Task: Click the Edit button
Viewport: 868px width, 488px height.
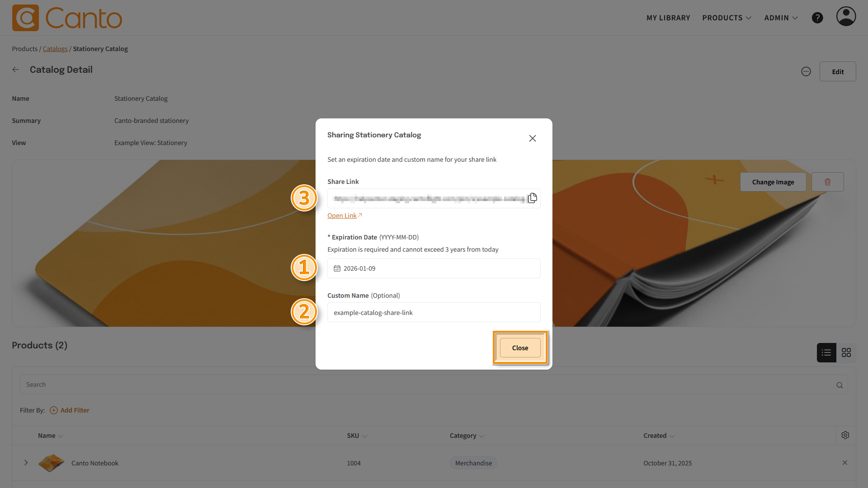Action: click(838, 71)
